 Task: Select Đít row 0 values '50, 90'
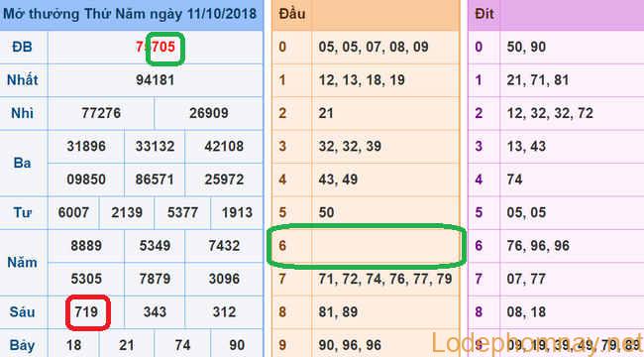pos(526,47)
